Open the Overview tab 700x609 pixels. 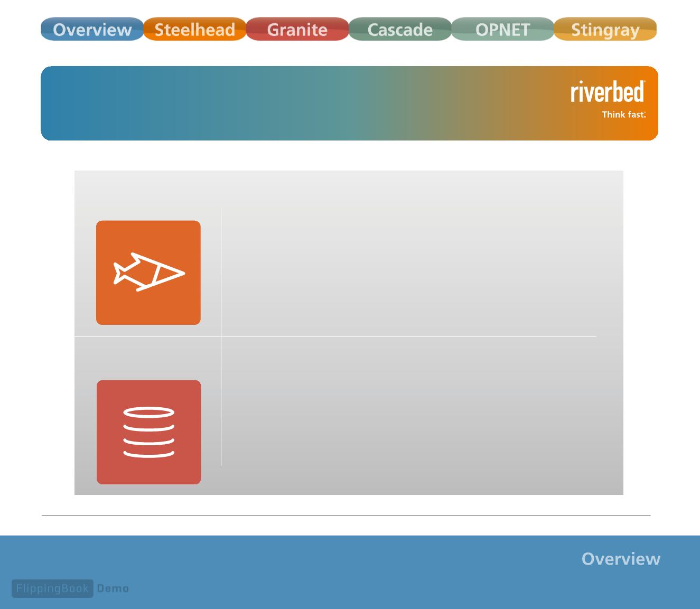click(92, 29)
